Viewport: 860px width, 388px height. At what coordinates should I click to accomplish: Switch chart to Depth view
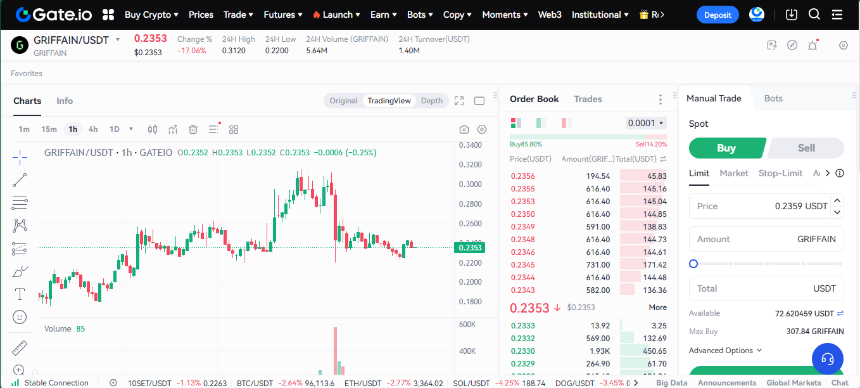click(x=432, y=101)
